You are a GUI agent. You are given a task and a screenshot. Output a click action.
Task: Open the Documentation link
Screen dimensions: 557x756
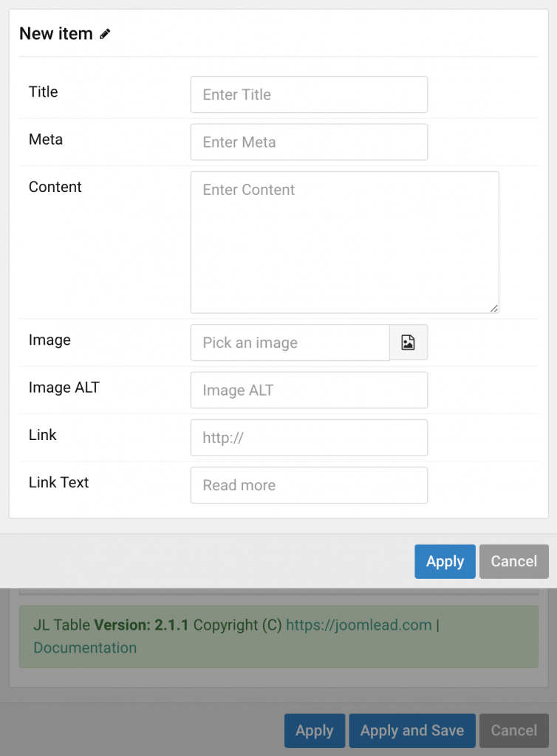coord(85,647)
